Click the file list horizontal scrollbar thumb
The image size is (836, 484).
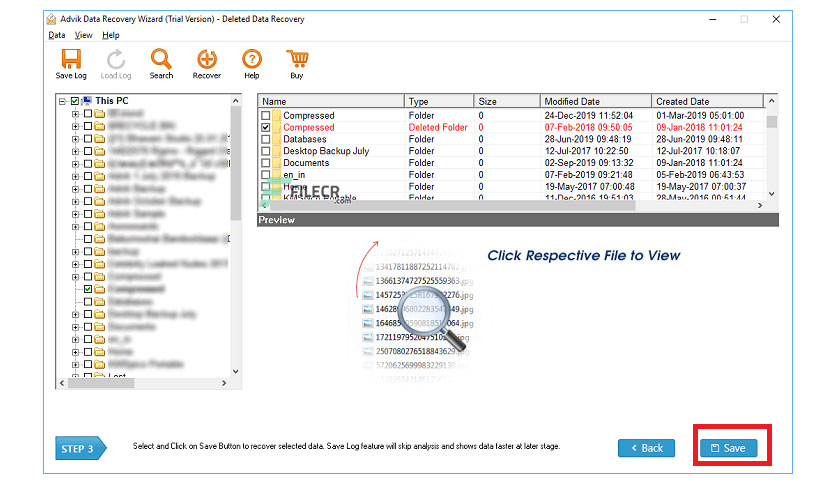(453, 205)
